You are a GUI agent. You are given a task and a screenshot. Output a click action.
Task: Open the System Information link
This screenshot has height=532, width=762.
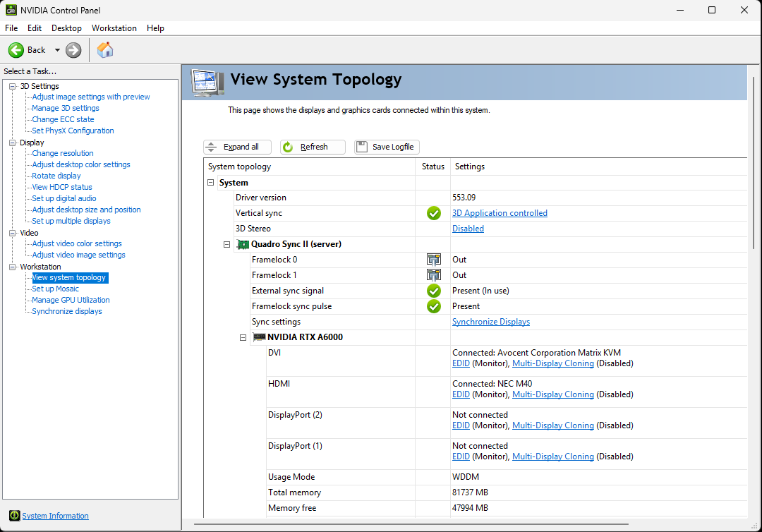56,516
